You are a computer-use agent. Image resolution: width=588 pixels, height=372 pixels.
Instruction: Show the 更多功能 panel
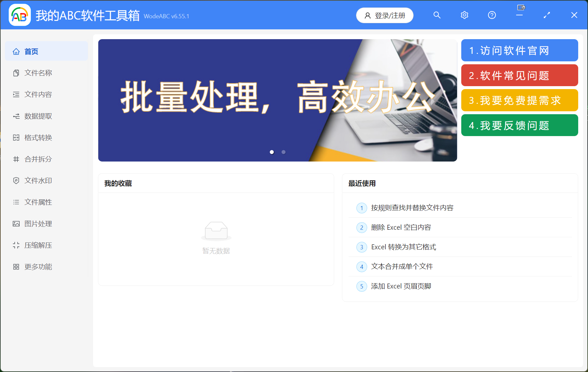pos(38,267)
